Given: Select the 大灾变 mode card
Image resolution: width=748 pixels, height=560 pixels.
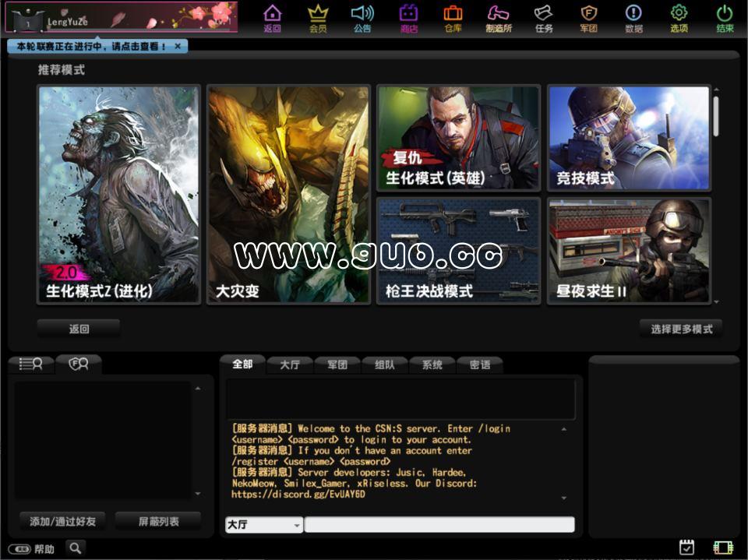Looking at the screenshot, I should click(288, 194).
